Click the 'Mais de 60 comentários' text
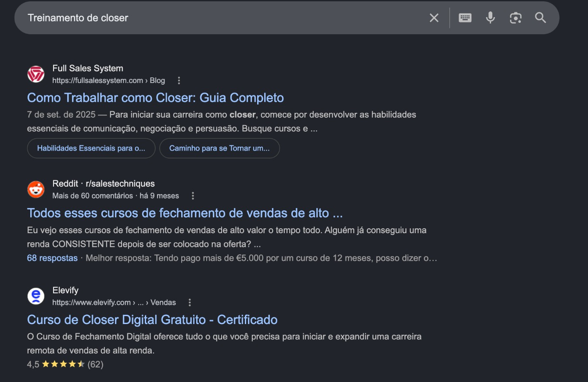 coord(93,196)
